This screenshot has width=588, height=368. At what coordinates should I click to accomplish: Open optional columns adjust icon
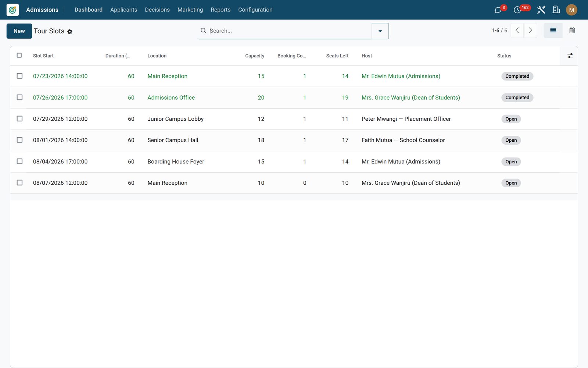[570, 56]
